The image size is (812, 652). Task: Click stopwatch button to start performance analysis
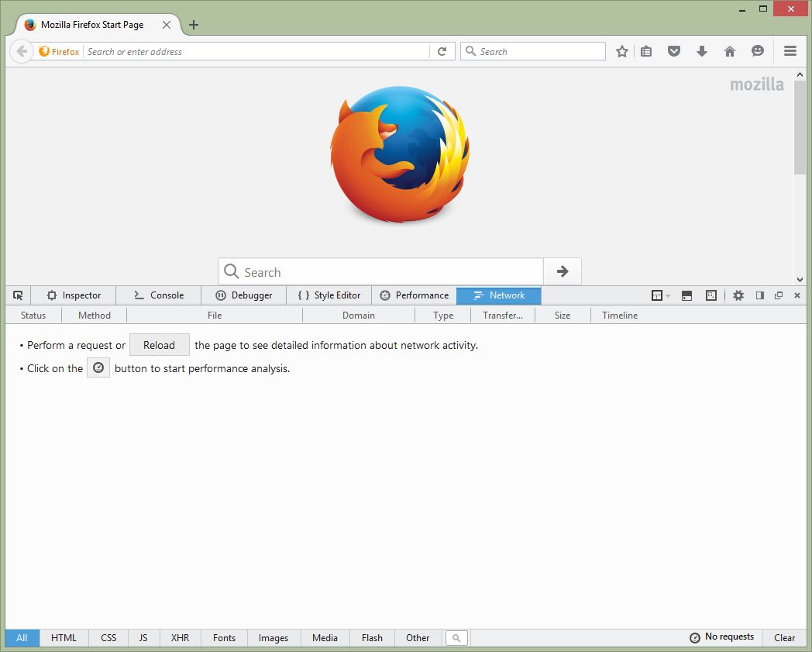98,368
